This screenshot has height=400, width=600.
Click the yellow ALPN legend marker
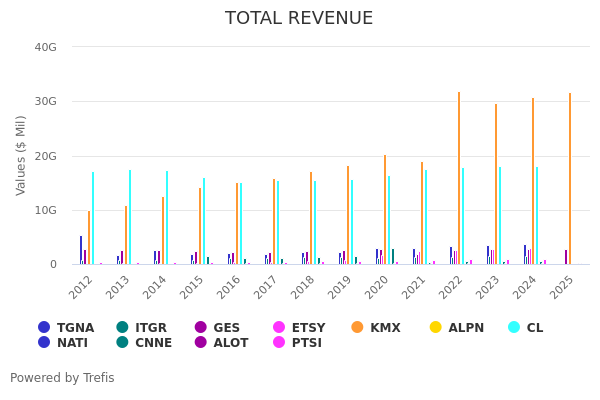(x=435, y=327)
